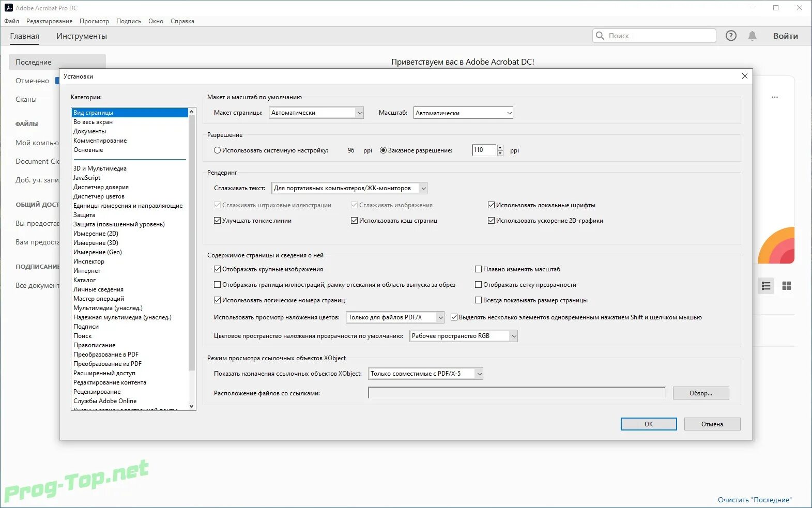Select the Во весь экран category
This screenshot has height=508, width=812.
click(x=130, y=122)
